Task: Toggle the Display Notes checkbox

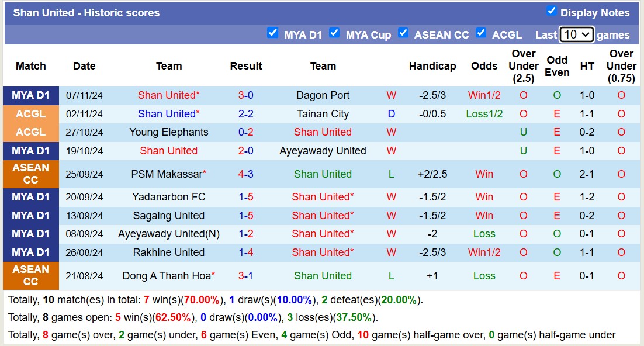Action: 550,12
